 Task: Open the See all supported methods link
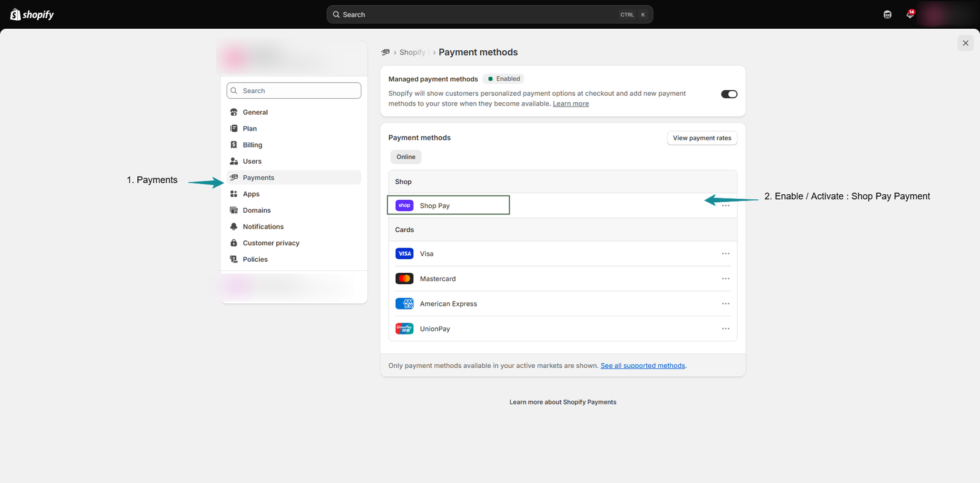(x=643, y=366)
